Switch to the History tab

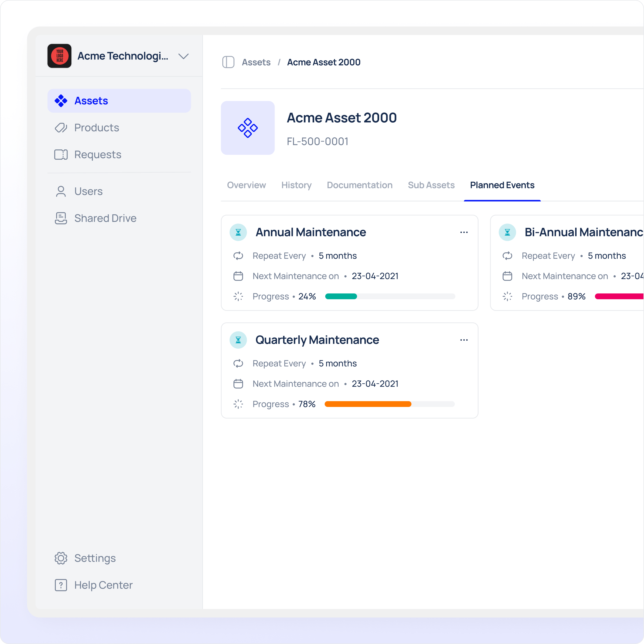(x=296, y=185)
